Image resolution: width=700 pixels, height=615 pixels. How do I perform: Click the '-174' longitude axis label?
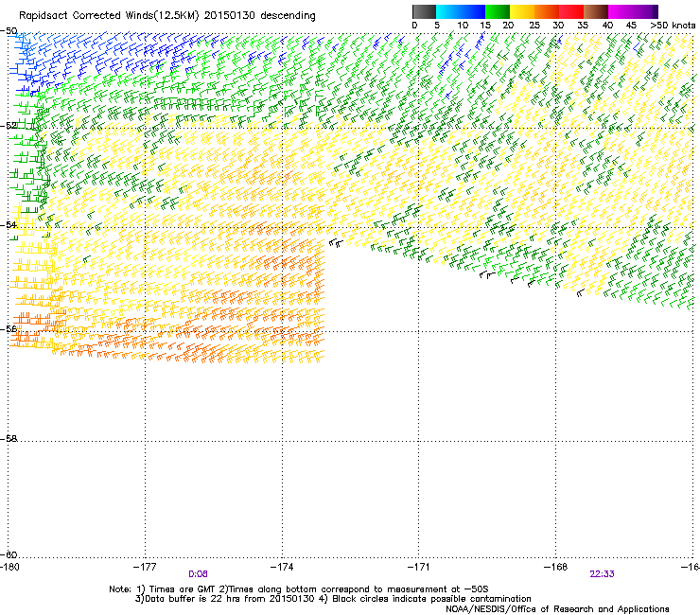(282, 567)
